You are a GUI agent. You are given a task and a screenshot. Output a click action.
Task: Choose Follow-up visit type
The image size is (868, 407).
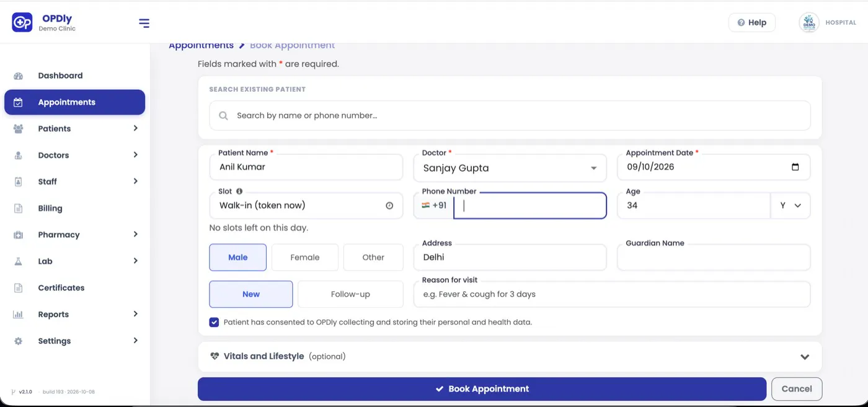click(x=350, y=294)
